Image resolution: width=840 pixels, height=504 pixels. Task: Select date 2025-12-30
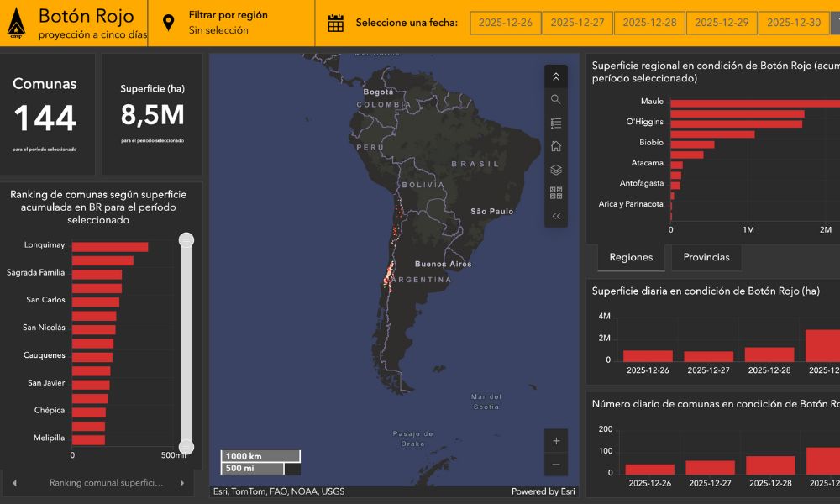pos(794,23)
